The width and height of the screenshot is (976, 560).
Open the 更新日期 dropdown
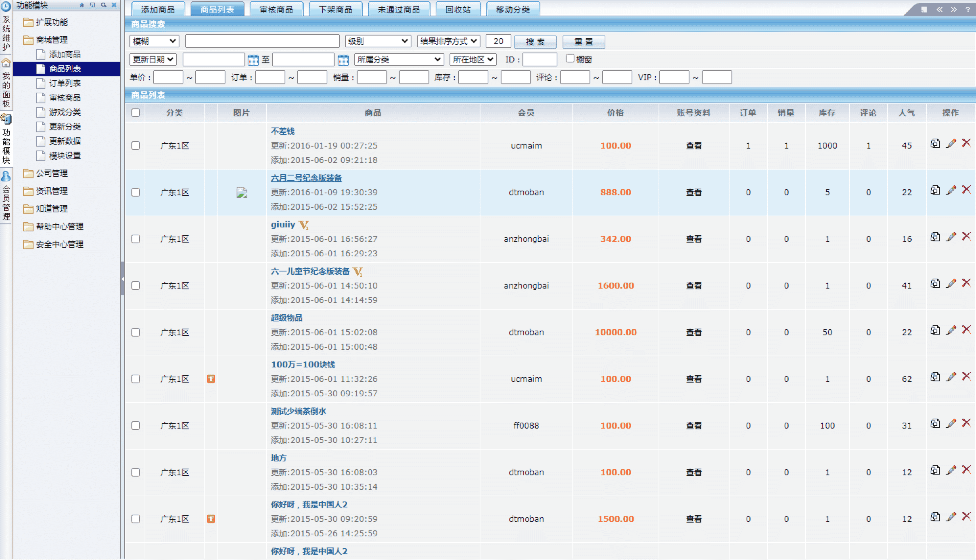153,59
